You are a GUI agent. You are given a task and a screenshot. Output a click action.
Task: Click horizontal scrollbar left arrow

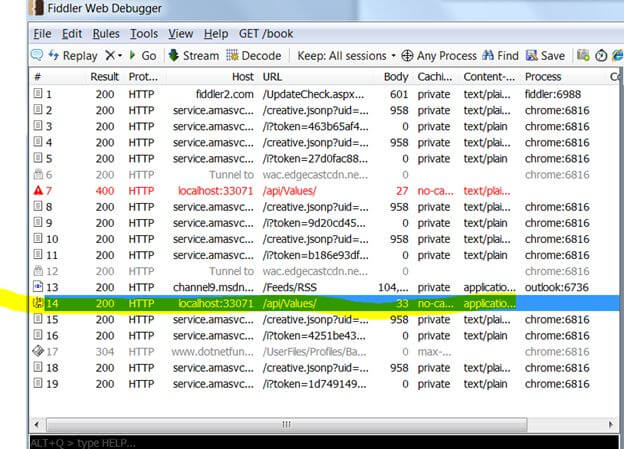click(37, 424)
